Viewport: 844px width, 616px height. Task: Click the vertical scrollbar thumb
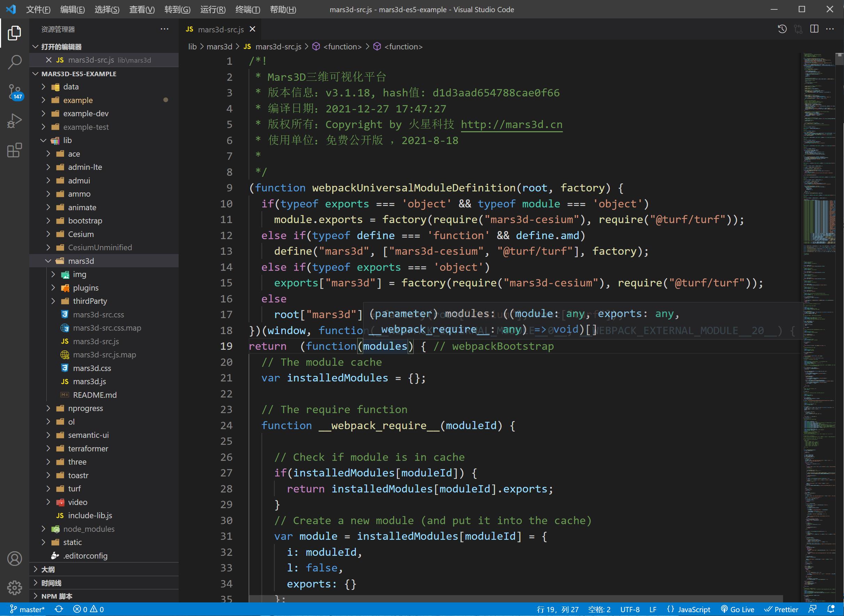pos(839,59)
